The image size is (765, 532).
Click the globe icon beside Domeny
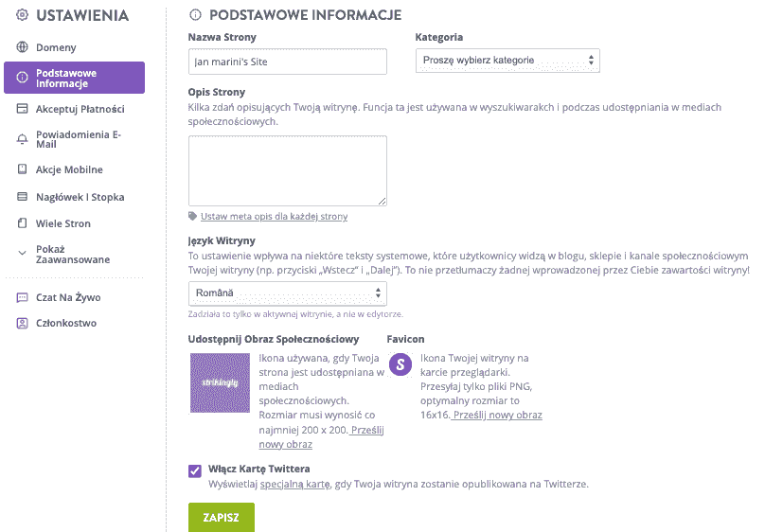(22, 47)
